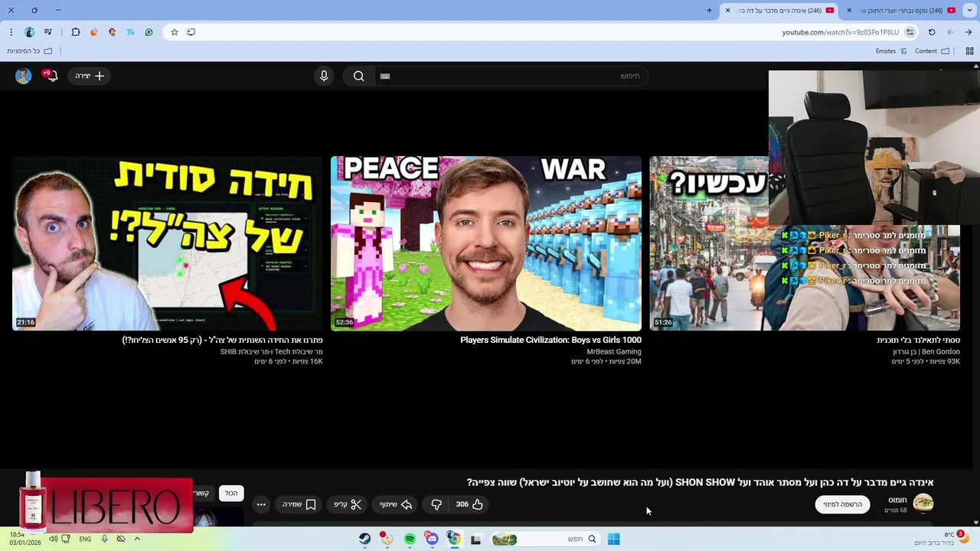
Task: Open the Emotes bookmark
Action: tap(891, 51)
